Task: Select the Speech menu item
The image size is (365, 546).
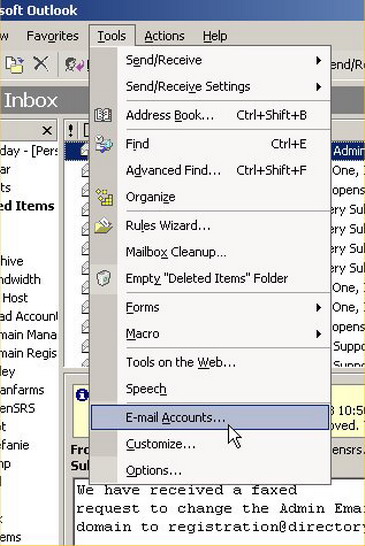Action: coord(210,389)
